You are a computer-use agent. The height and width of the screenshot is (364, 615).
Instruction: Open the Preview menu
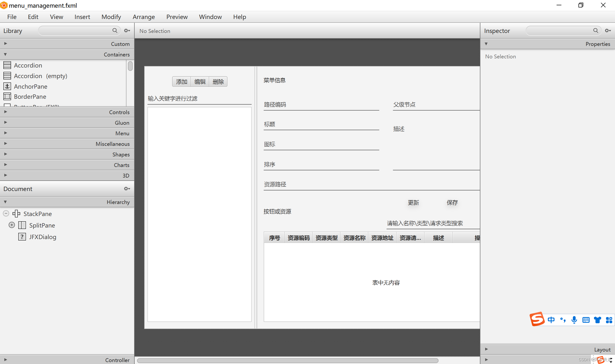[x=177, y=17]
